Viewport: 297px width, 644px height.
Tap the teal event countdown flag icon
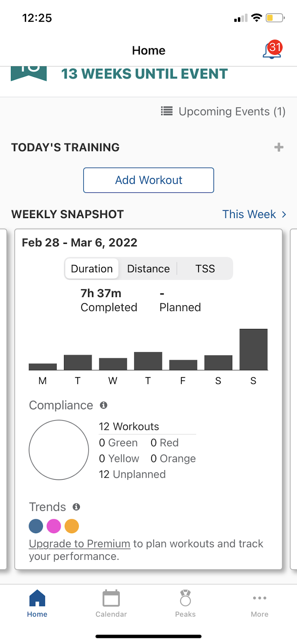coord(29,74)
